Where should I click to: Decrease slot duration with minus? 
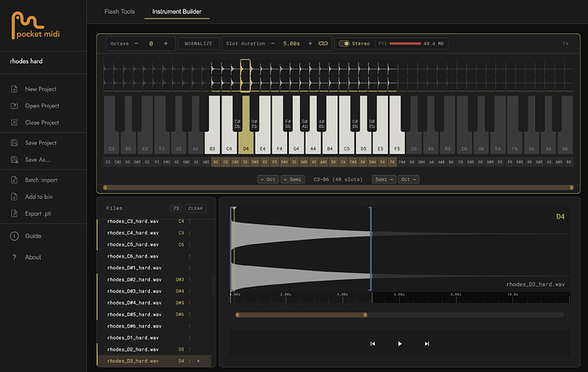click(273, 44)
